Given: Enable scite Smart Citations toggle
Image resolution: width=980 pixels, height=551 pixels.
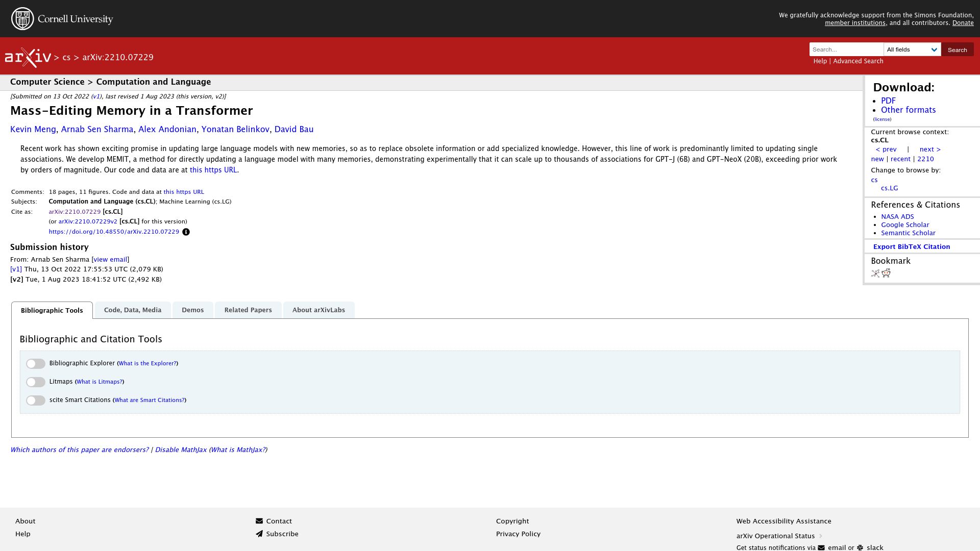Looking at the screenshot, I should 36,400.
